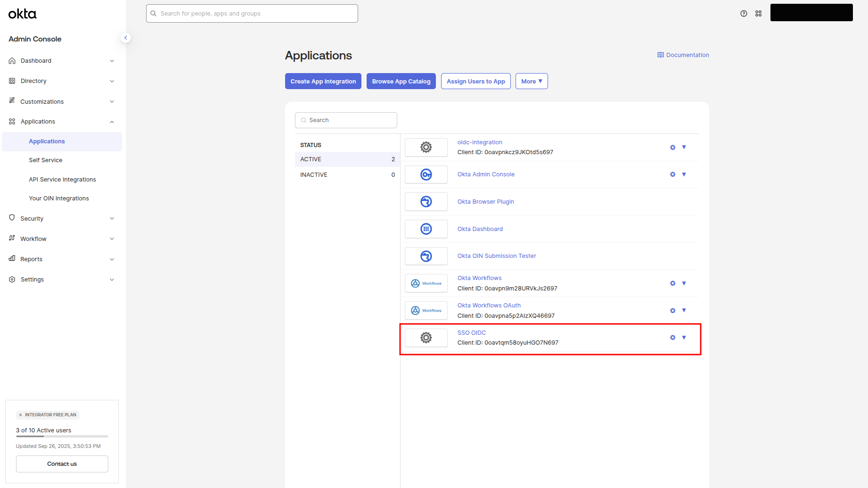868x488 pixels.
Task: Open dropdown arrow for Okta Workflows row
Action: [684, 283]
